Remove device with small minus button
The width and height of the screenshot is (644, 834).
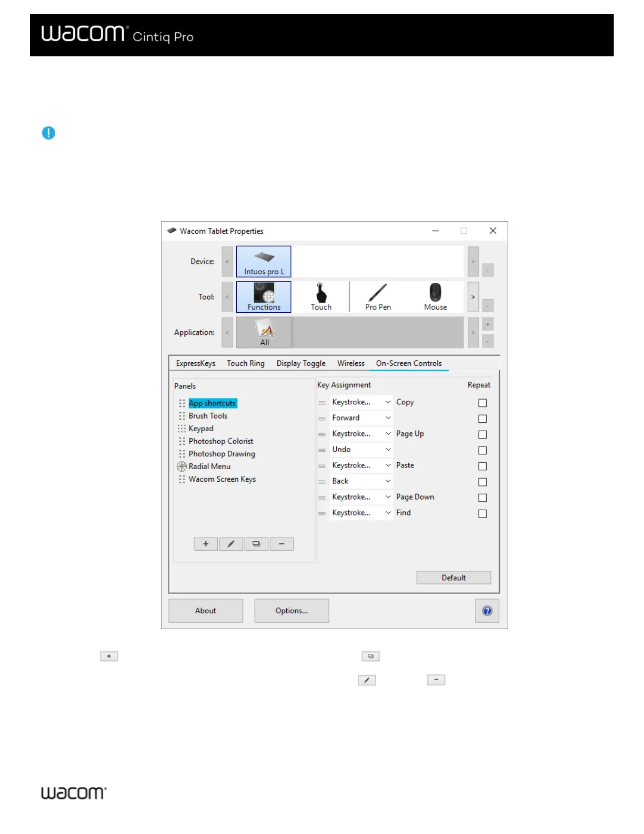[488, 271]
